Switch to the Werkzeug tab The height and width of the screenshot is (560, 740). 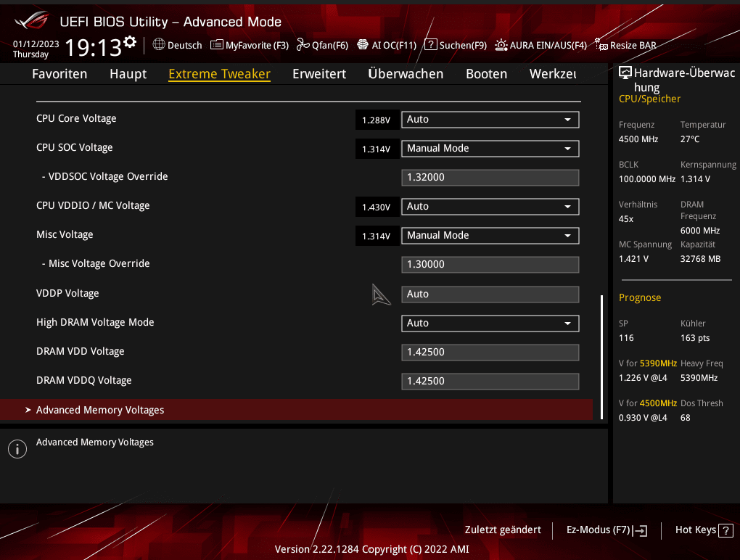(x=553, y=74)
